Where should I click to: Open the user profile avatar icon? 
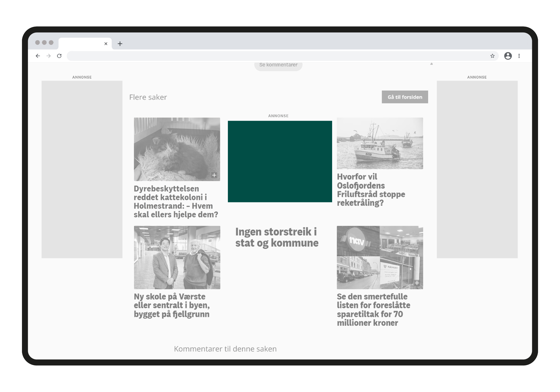point(508,56)
